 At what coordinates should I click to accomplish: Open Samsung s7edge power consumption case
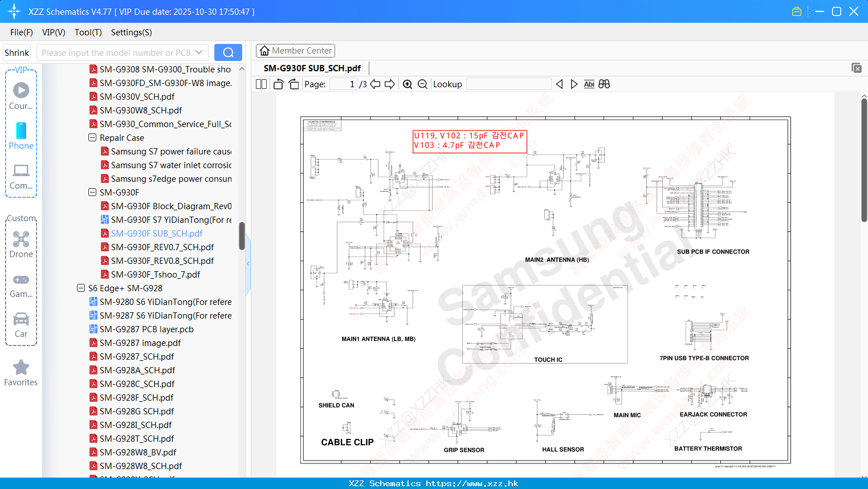166,178
